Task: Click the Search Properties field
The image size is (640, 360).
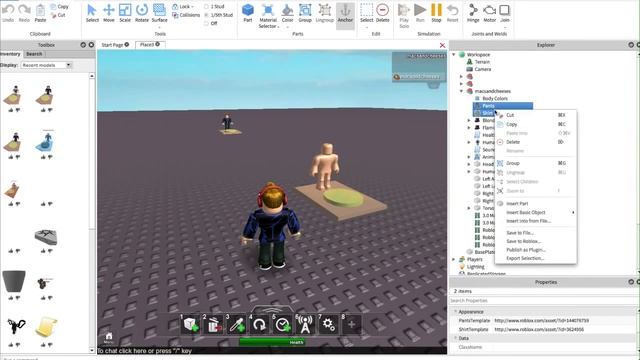Action: 543,300
